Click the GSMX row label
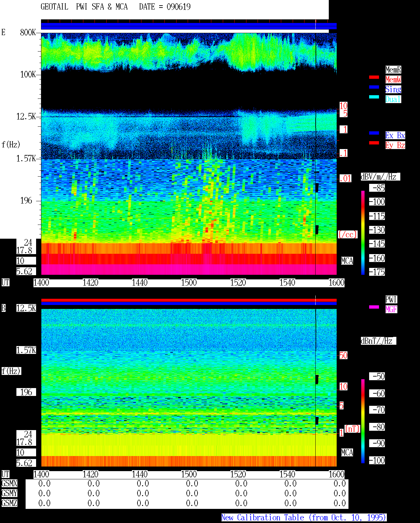Image resolution: width=420 pixels, height=523 pixels. tap(9, 484)
